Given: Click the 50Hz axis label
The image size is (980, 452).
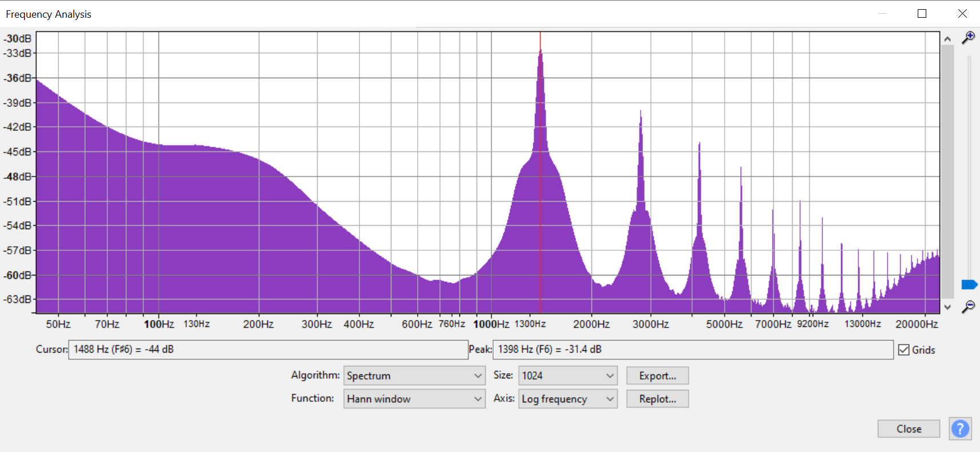Looking at the screenshot, I should coord(58,324).
